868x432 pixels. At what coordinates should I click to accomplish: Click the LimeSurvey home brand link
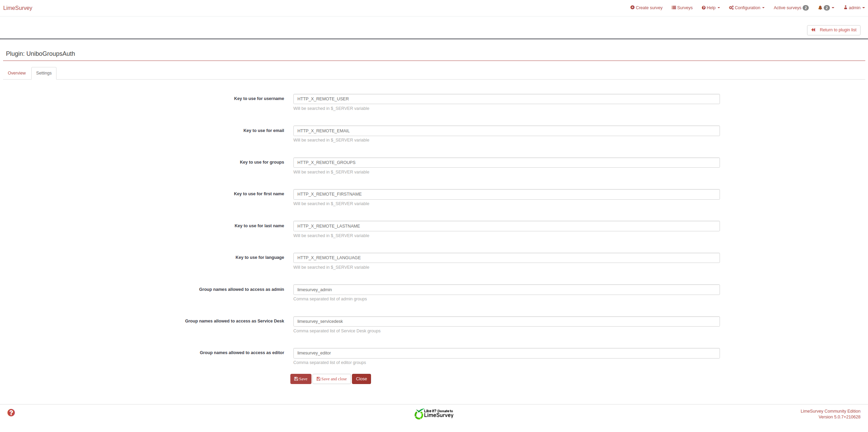point(18,8)
